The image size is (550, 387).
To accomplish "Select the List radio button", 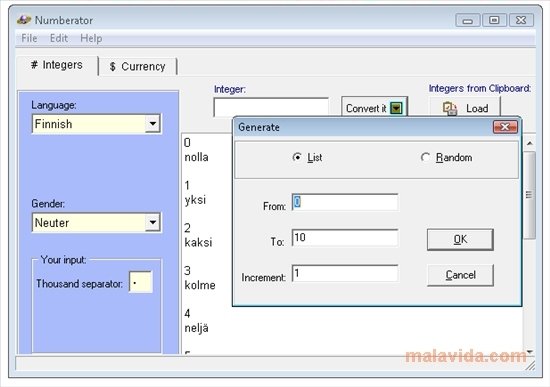I will (297, 158).
